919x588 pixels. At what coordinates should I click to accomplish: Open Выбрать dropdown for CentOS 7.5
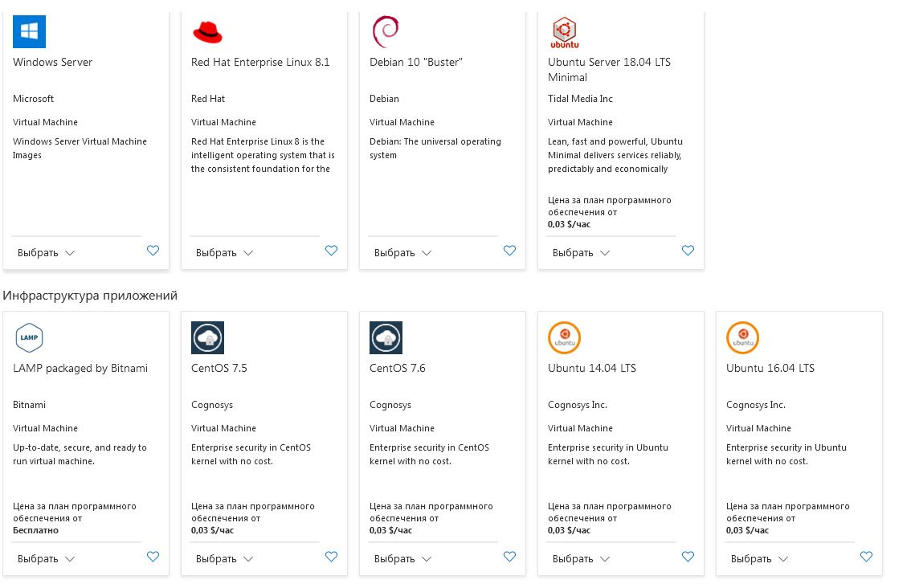pyautogui.click(x=224, y=559)
